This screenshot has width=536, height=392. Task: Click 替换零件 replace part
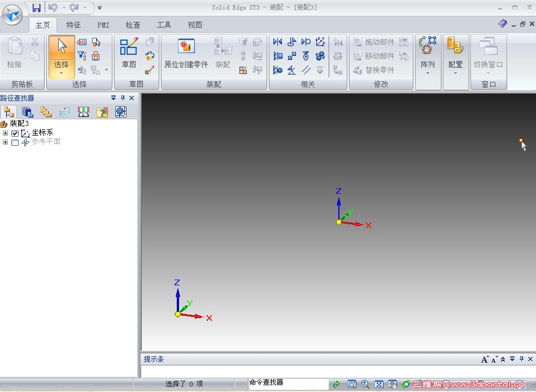pos(374,70)
